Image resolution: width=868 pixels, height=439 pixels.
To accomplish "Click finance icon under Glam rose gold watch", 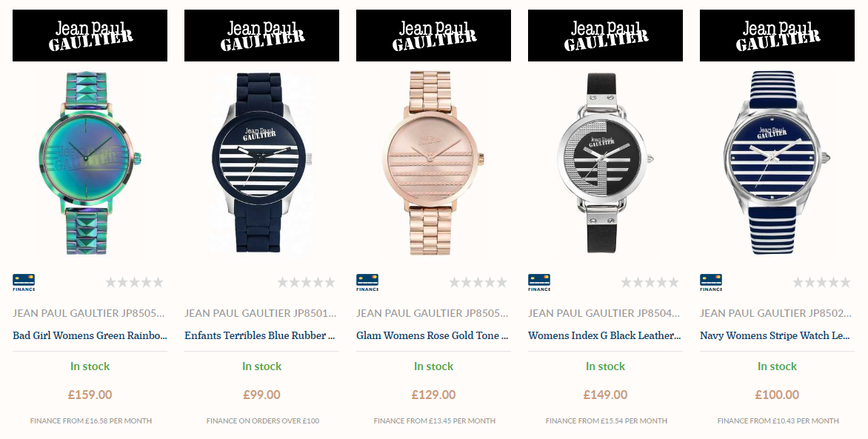I will (367, 282).
